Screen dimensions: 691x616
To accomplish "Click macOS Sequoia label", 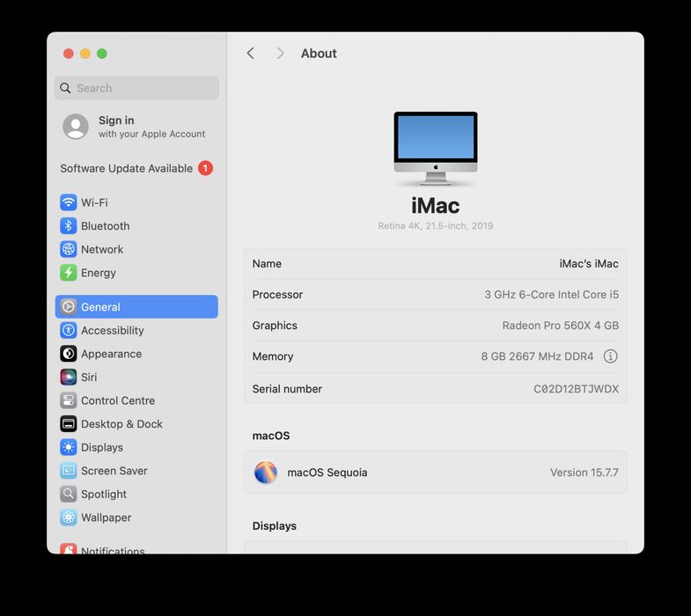I will 327,473.
